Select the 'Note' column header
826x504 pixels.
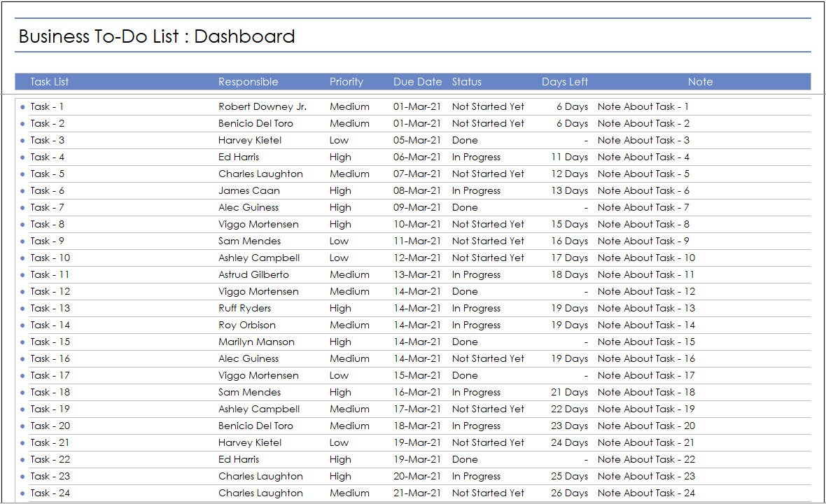click(x=700, y=82)
